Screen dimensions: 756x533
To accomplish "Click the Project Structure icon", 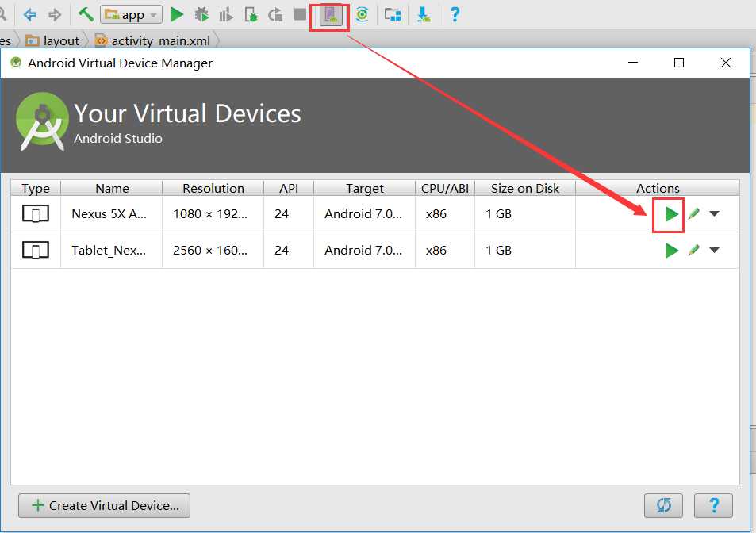I will click(393, 15).
